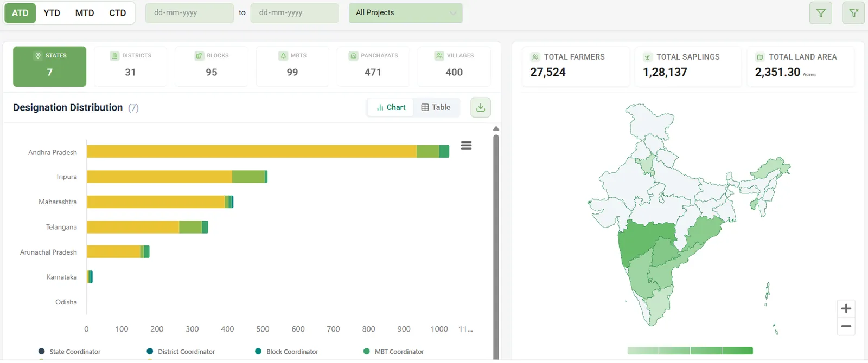Toggle Block Coordinator legend series
The width and height of the screenshot is (868, 363).
(x=286, y=352)
